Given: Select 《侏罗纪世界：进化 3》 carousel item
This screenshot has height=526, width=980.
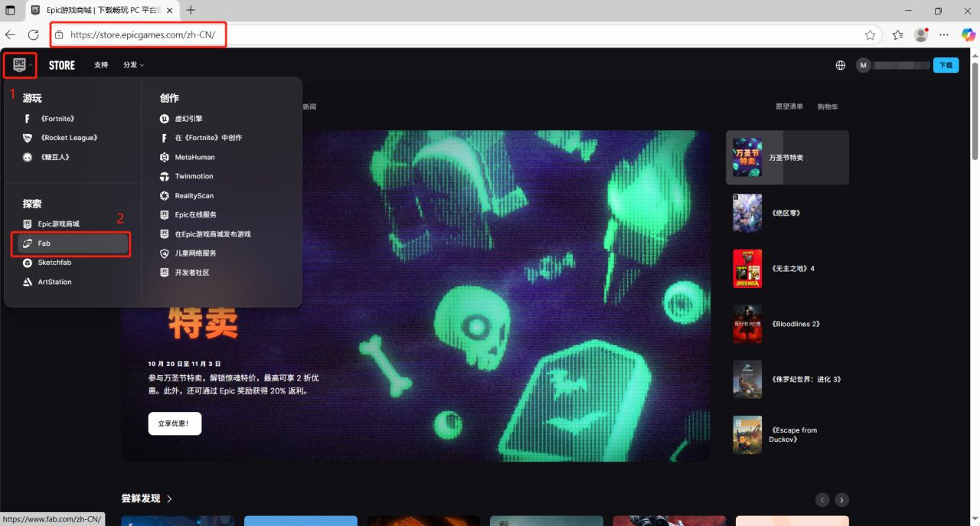Looking at the screenshot, I should [787, 379].
